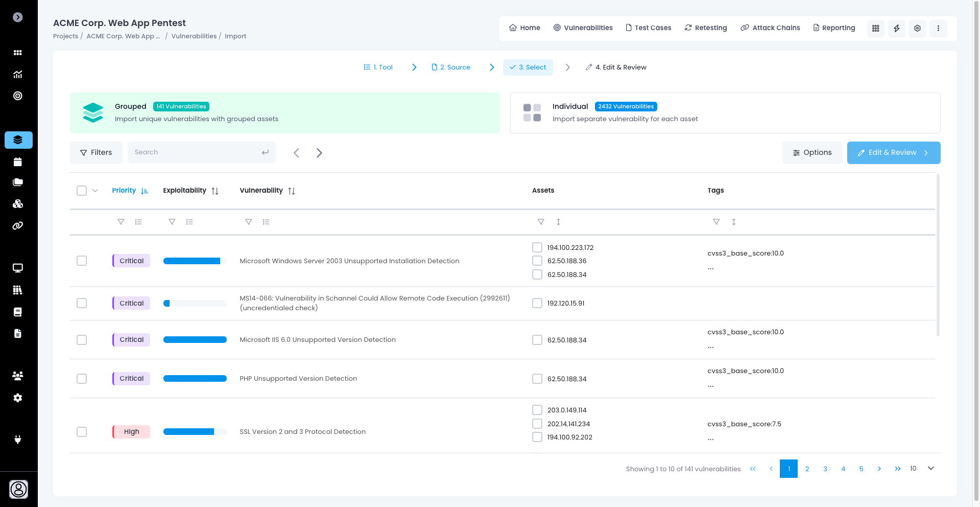
Task: Open the users icon in left sidebar
Action: pos(18,376)
